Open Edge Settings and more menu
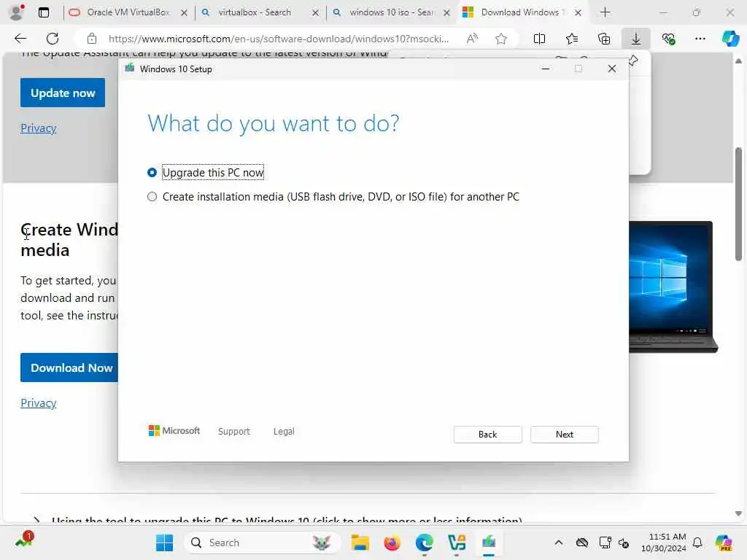Viewport: 747px width, 560px height. 700,39
